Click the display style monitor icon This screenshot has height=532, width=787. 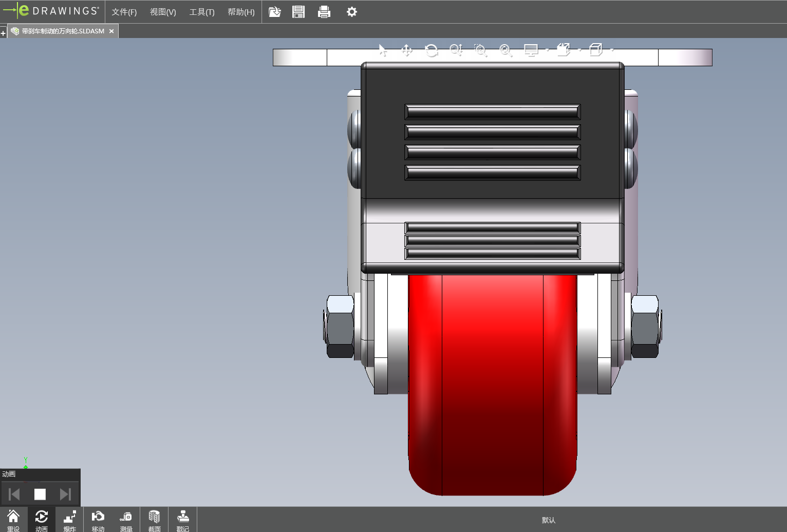click(531, 50)
